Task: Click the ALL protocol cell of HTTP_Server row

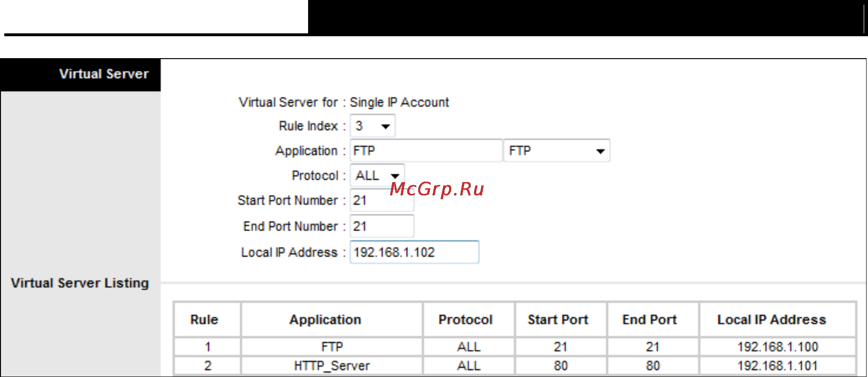Action: click(469, 366)
